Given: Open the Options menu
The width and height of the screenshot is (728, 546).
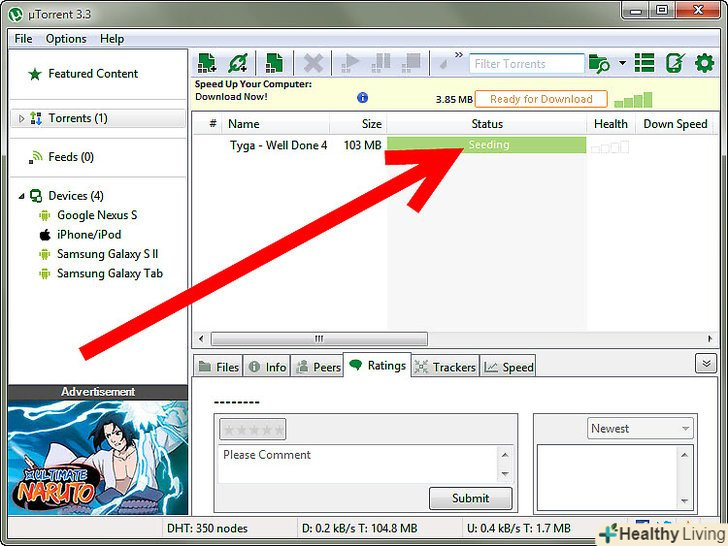Looking at the screenshot, I should [66, 39].
